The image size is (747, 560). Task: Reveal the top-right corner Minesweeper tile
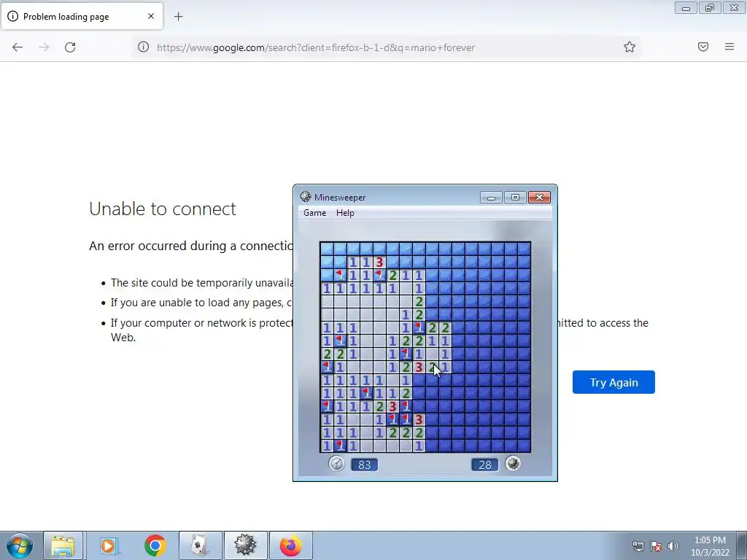click(x=524, y=249)
